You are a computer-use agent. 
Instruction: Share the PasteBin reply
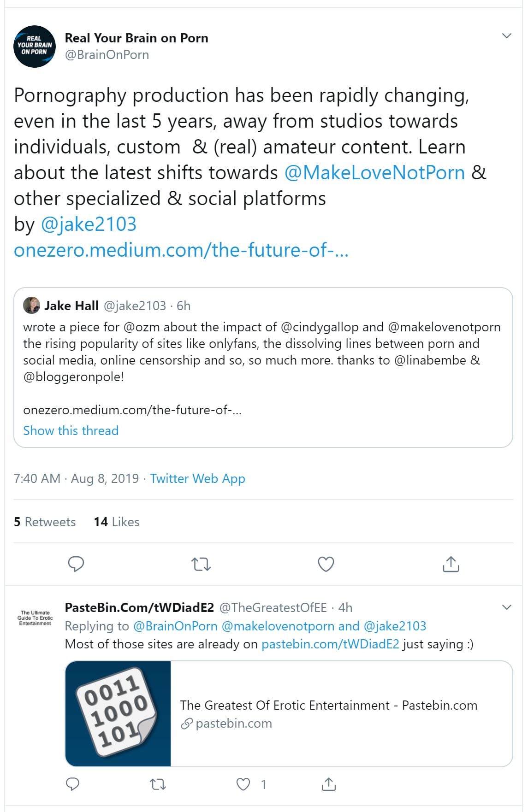(x=328, y=784)
